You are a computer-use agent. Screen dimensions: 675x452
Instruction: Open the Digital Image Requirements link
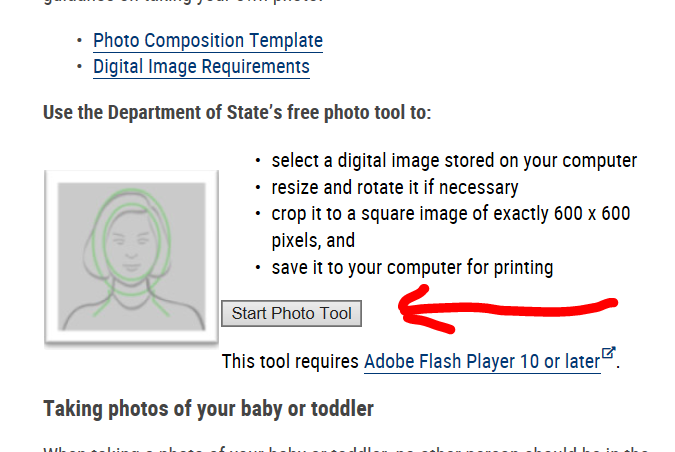coord(201,67)
